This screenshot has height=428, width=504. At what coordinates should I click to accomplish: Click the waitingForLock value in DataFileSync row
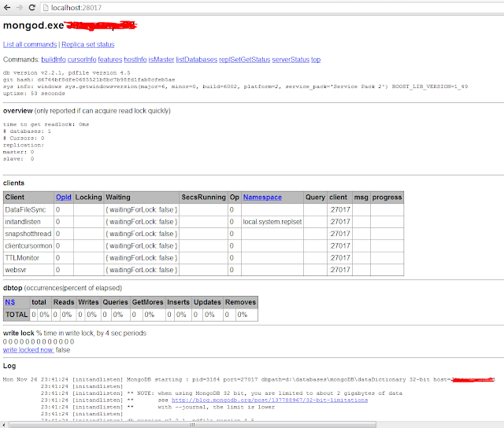click(x=142, y=209)
